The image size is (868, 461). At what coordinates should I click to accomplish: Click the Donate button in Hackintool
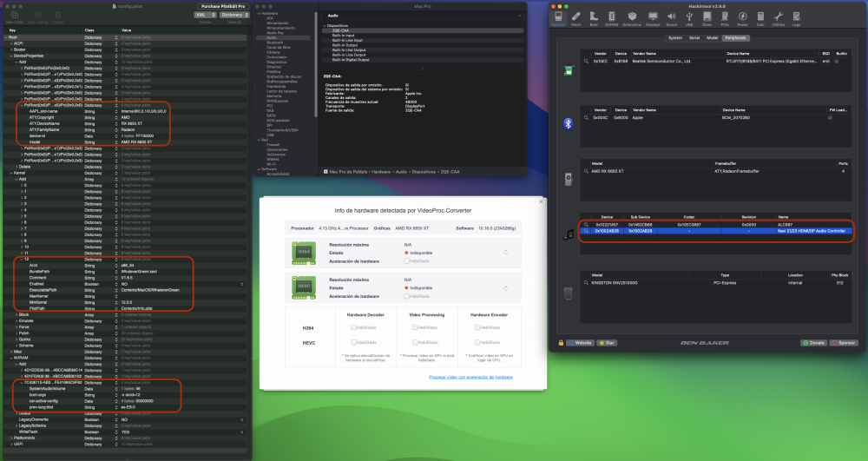[814, 343]
